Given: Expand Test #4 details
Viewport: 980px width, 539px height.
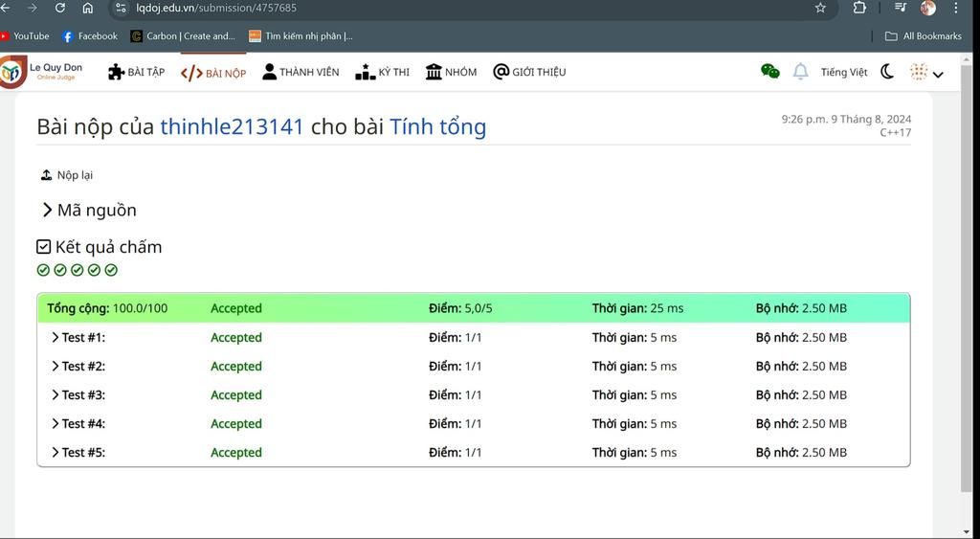Looking at the screenshot, I should (78, 424).
